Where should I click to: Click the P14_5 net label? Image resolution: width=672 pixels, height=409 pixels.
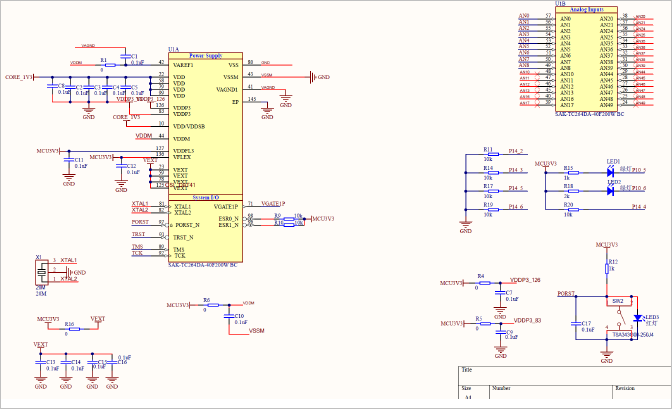(516, 188)
